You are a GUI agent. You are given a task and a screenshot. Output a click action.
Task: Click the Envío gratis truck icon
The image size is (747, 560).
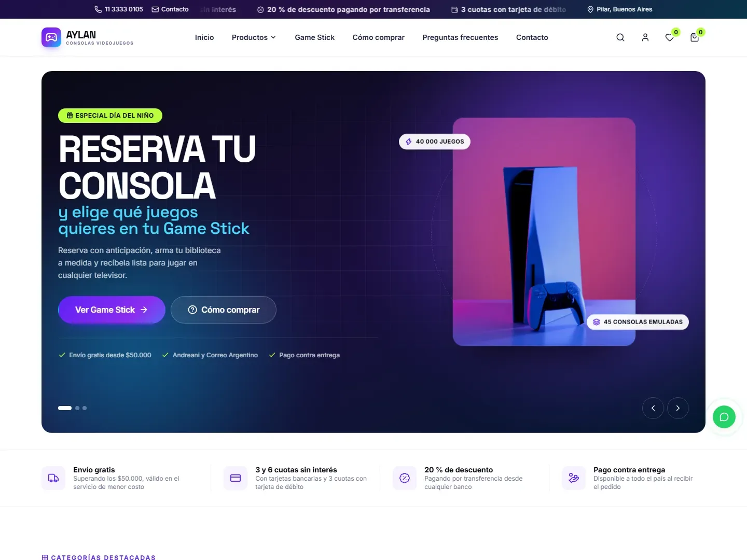(53, 478)
